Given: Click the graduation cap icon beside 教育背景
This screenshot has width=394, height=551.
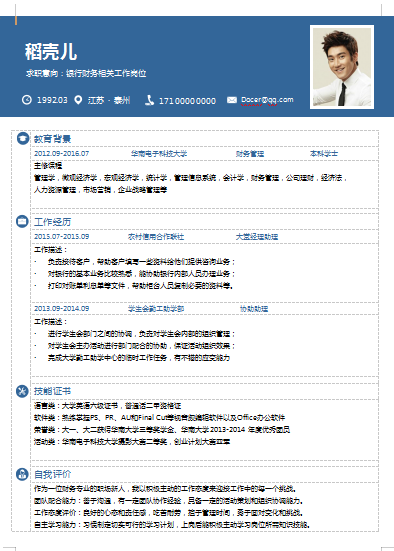Looking at the screenshot, I should [x=23, y=138].
